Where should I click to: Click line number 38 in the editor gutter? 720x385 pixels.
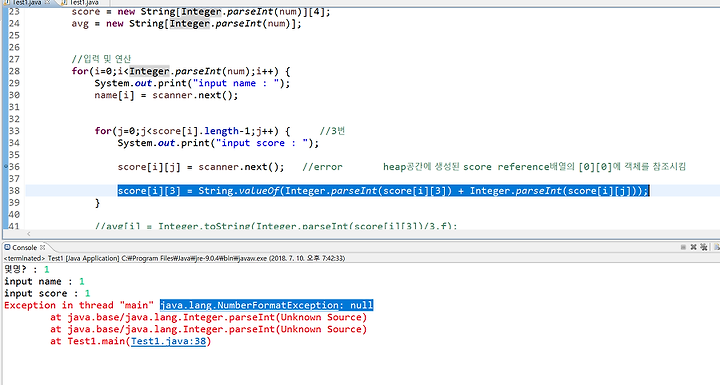(x=14, y=191)
